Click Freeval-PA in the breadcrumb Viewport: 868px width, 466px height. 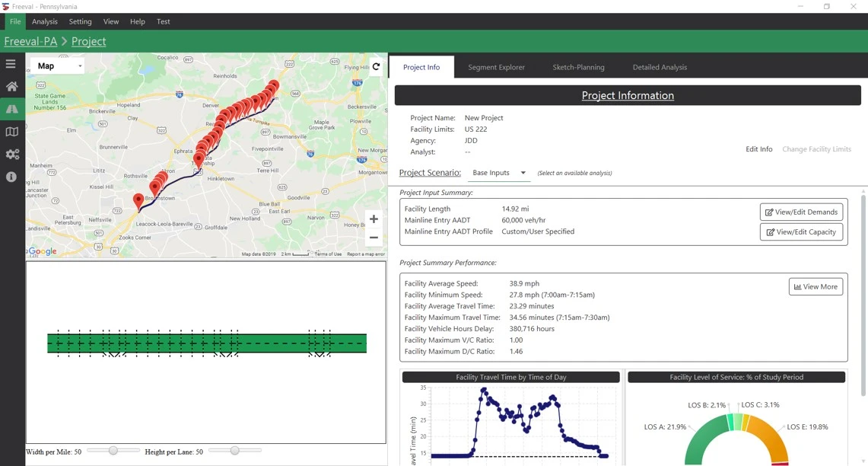[30, 41]
